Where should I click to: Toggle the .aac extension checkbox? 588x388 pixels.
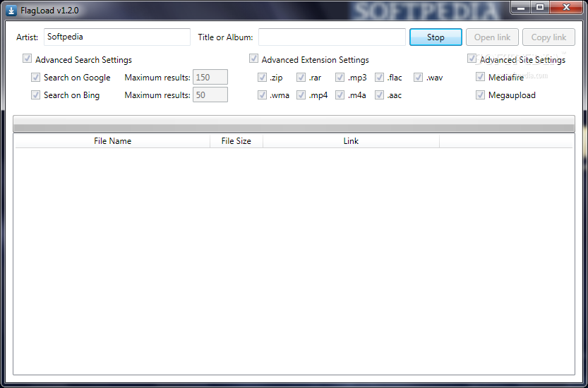(x=380, y=95)
